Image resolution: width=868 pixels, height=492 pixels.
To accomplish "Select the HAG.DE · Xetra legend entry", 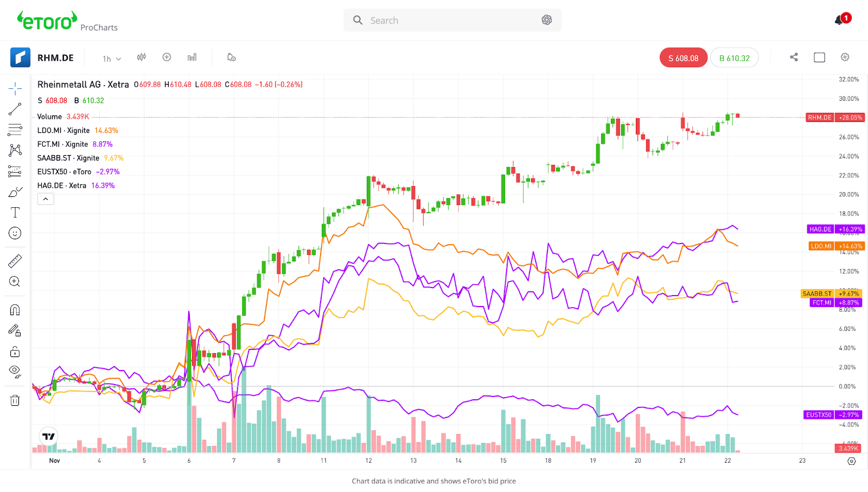I will [x=76, y=186].
